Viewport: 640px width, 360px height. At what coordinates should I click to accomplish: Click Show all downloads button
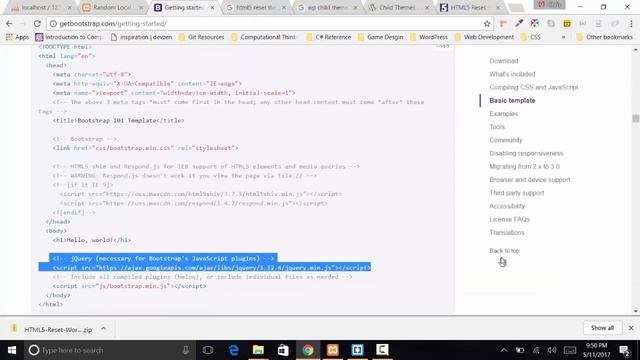pos(602,328)
